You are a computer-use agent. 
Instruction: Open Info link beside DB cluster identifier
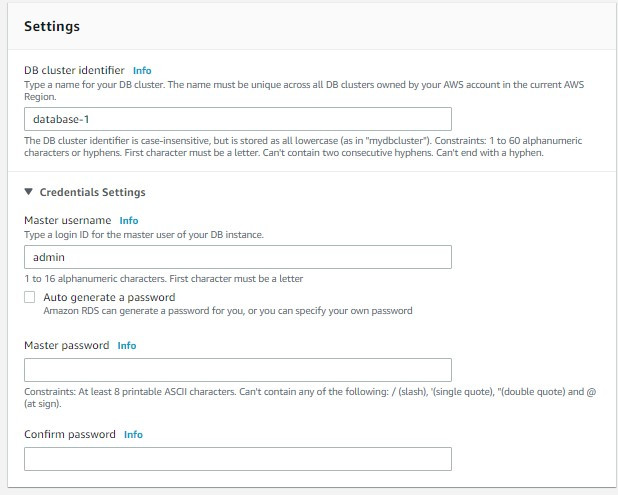click(x=142, y=71)
